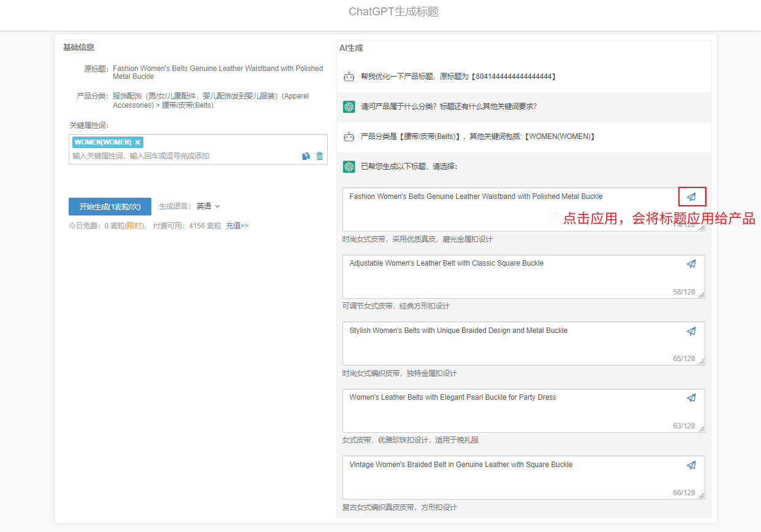The image size is (761, 532).
Task: Apply the Elegant Pearl Buckle title
Action: click(691, 397)
